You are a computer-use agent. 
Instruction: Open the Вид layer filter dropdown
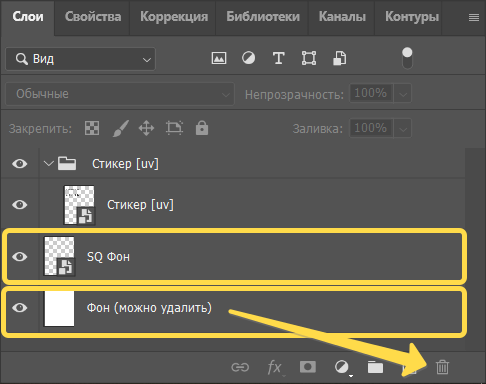pyautogui.click(x=80, y=59)
